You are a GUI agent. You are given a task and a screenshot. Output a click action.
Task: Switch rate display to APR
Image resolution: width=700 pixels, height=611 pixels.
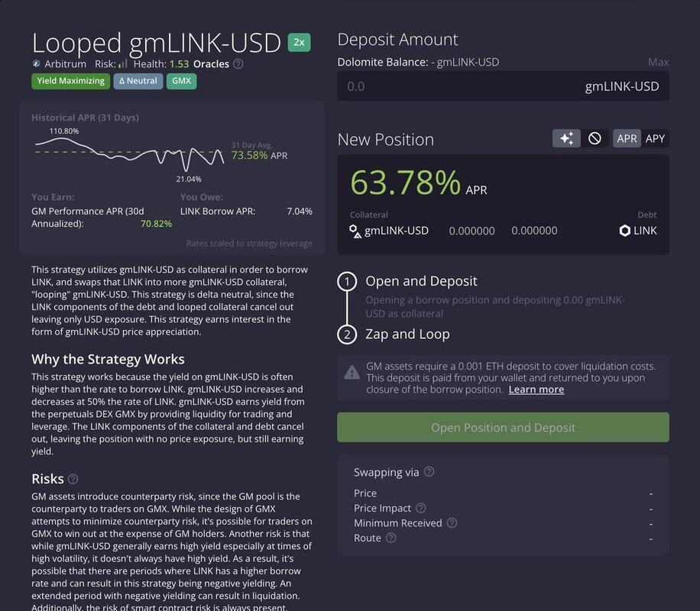click(627, 138)
